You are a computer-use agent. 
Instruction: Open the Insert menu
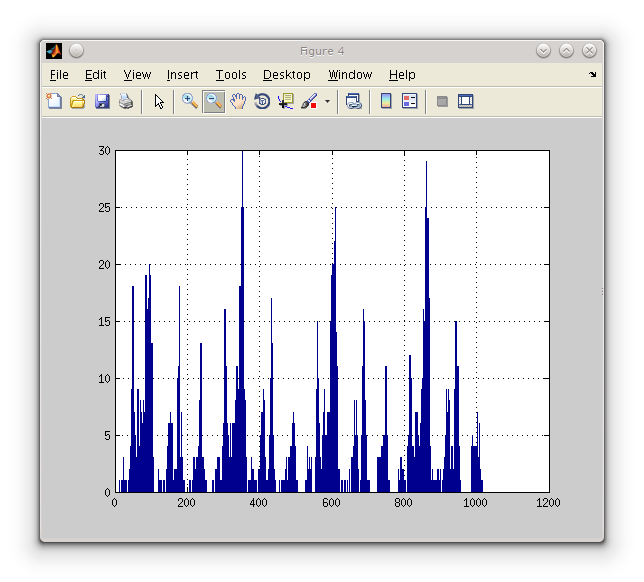point(182,75)
